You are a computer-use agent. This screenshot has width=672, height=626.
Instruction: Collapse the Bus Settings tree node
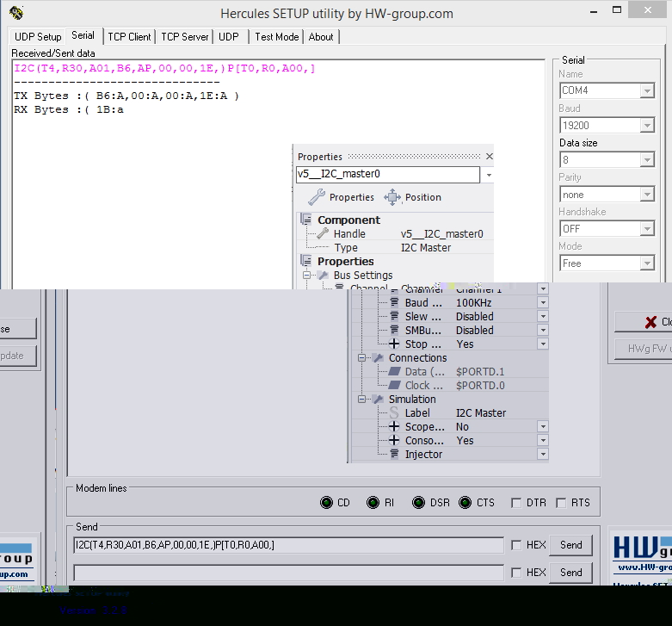coord(306,276)
